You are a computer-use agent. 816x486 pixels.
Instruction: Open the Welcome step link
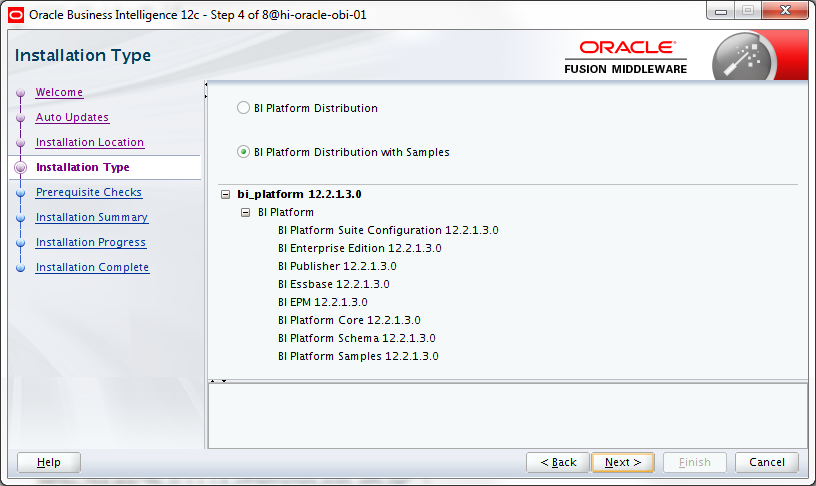click(59, 92)
